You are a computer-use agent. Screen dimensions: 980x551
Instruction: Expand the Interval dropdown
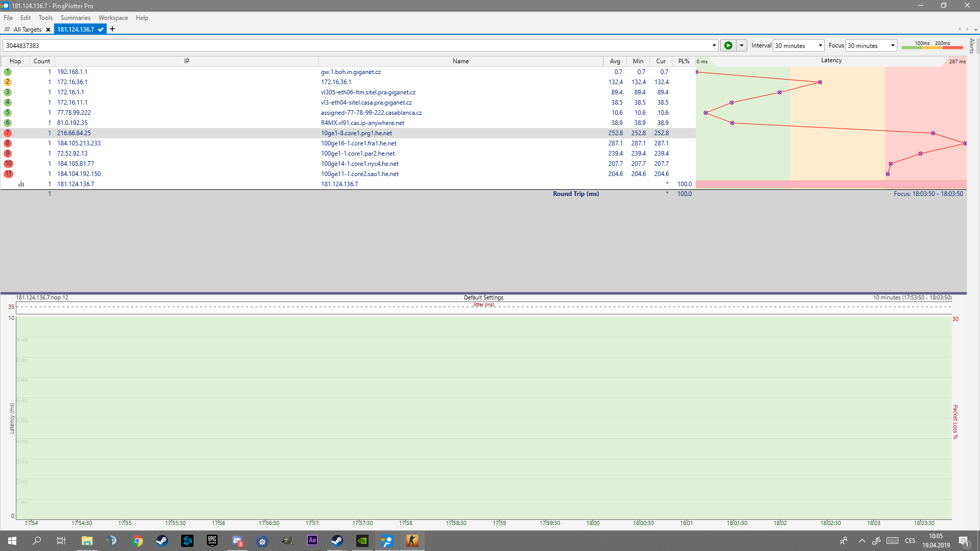[820, 45]
